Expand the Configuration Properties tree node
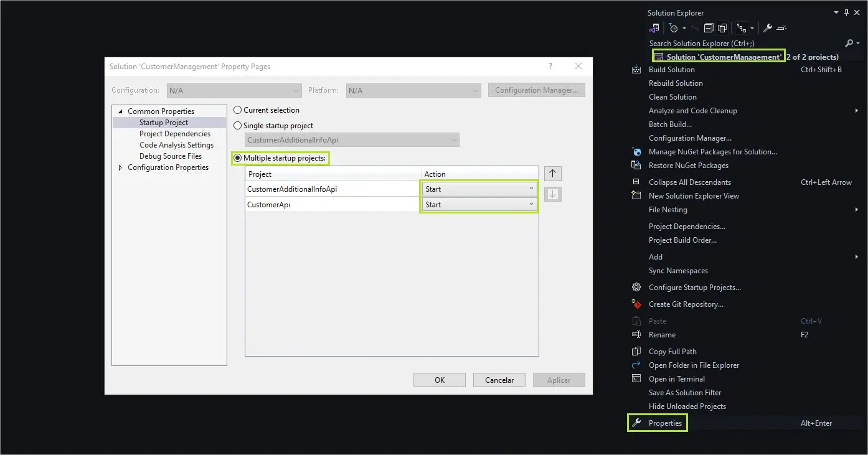 121,167
